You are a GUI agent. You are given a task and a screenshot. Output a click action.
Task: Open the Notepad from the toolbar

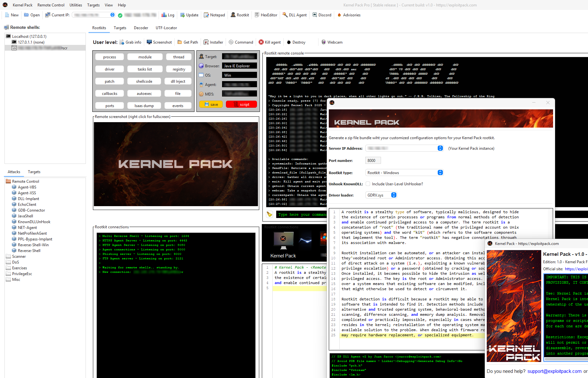[214, 15]
